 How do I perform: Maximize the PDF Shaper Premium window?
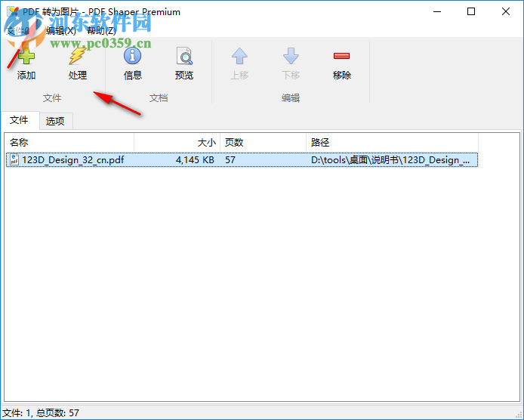(x=471, y=11)
